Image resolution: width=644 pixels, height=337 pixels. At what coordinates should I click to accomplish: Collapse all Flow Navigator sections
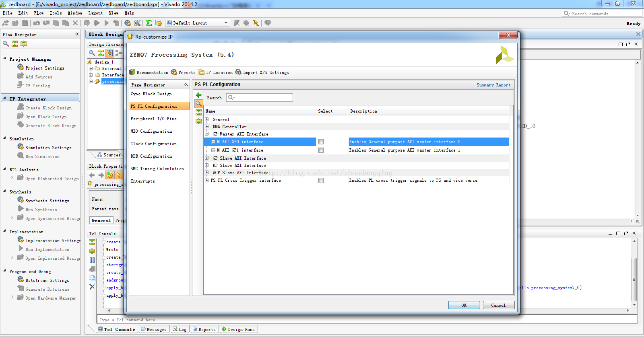click(x=15, y=43)
